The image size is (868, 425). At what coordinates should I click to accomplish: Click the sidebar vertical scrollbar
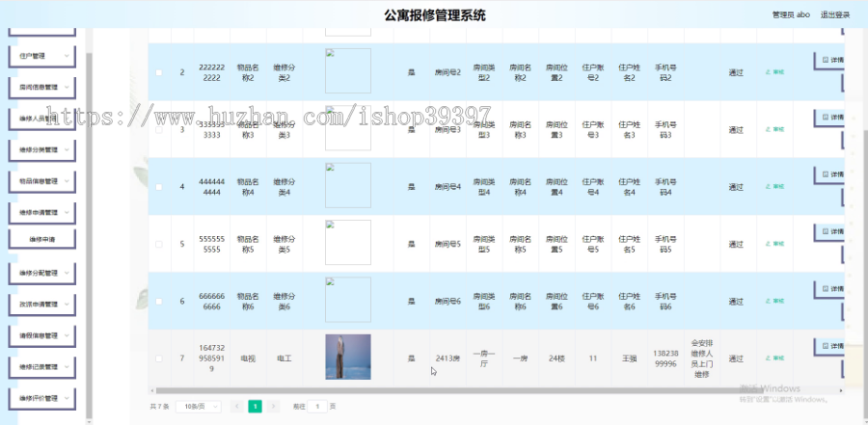pyautogui.click(x=89, y=234)
